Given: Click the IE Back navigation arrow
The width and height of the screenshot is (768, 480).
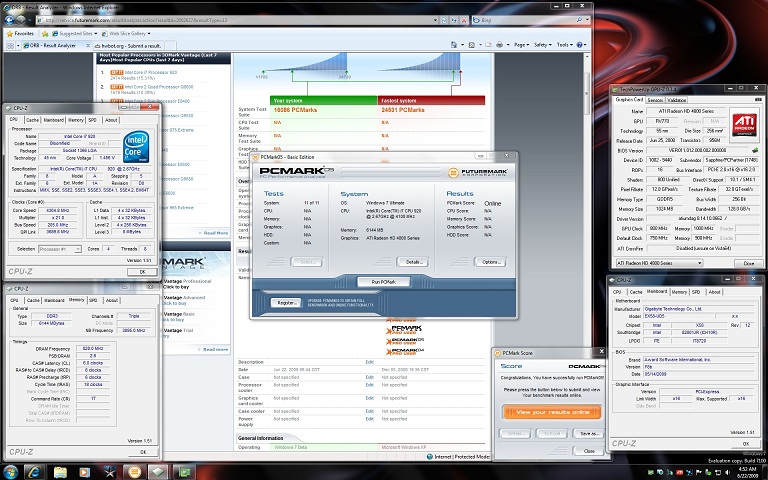Looking at the screenshot, I should point(9,20).
